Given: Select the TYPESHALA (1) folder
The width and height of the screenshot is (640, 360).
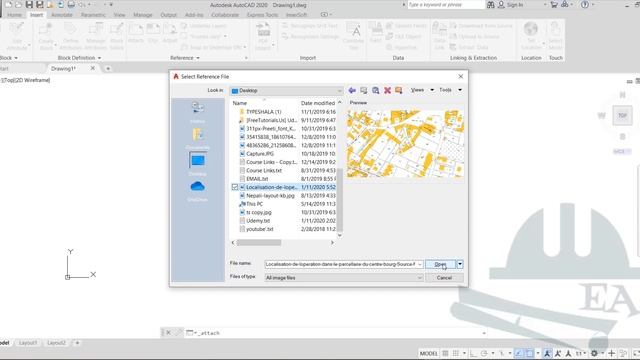Looking at the screenshot, I should 263,111.
